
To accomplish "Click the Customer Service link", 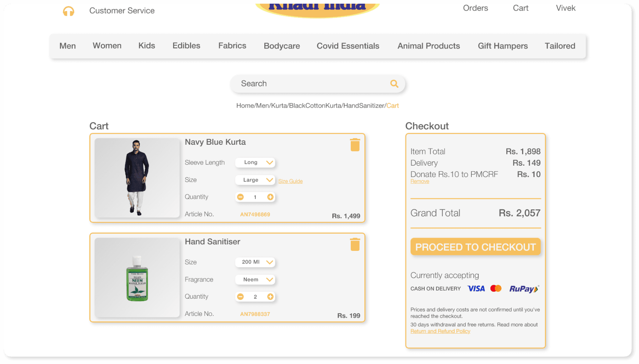I will point(122,11).
